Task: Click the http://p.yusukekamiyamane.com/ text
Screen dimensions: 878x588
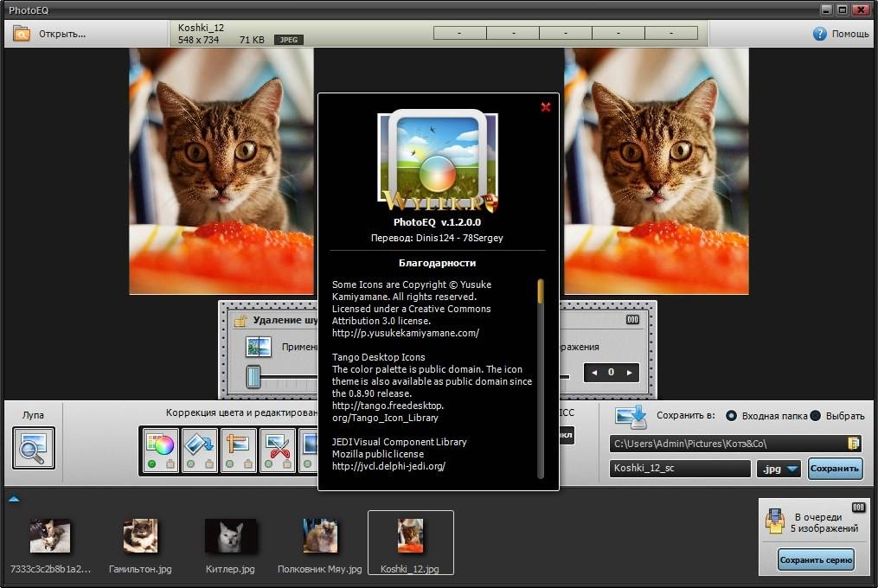Action: (406, 333)
